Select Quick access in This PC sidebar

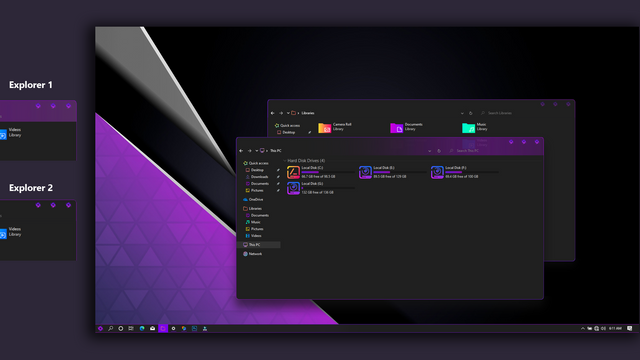tap(256, 163)
